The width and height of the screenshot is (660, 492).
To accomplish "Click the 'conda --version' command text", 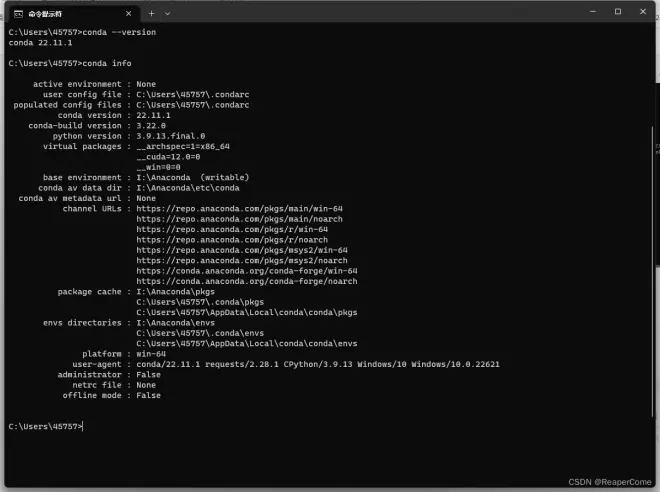I will [x=119, y=32].
